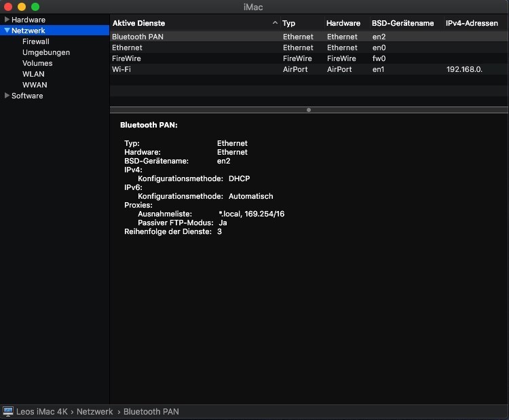
Task: Click the split pane divider handle
Action: pyautogui.click(x=309, y=109)
